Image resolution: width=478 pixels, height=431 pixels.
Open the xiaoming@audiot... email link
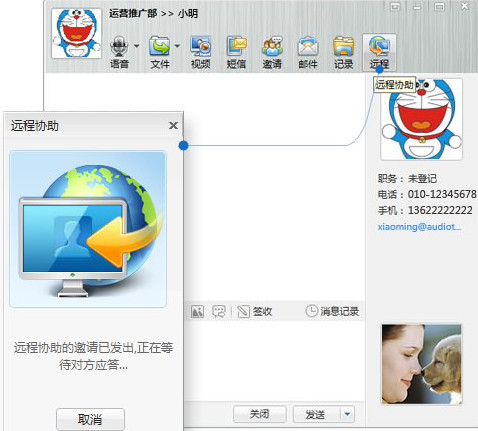[x=419, y=227]
